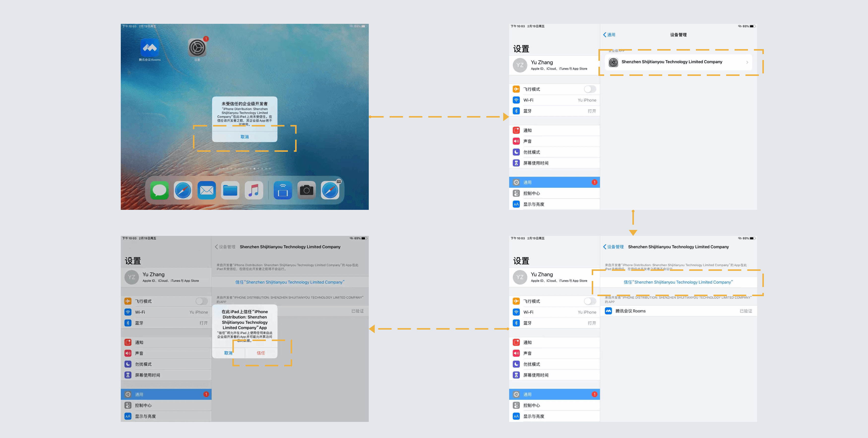
Task: Open the Safari icon beside Messages in dock
Action: pyautogui.click(x=183, y=190)
